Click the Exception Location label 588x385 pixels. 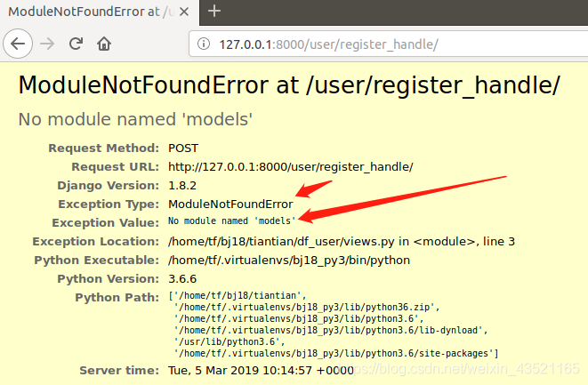(x=96, y=242)
